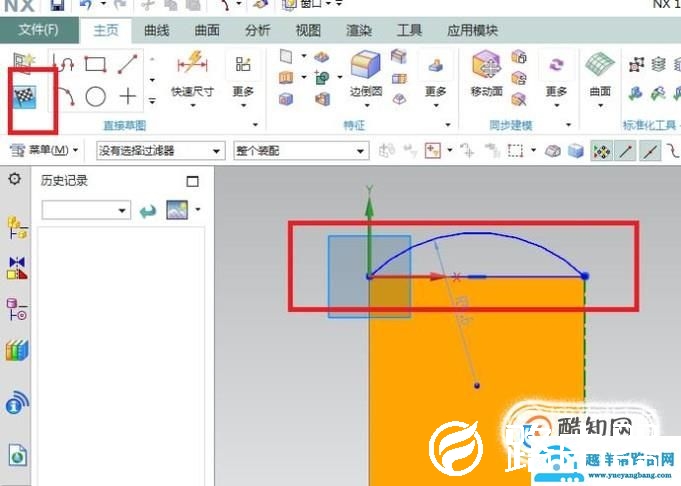The width and height of the screenshot is (681, 486).
Task: Select the Profile sketch tool
Action: 64,64
